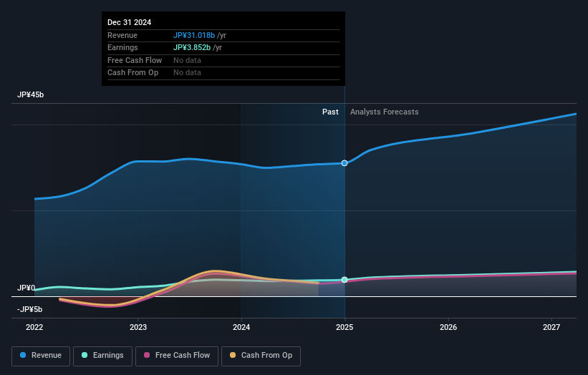Select the revenue data point at 2025
588x375 pixels.
pos(344,163)
